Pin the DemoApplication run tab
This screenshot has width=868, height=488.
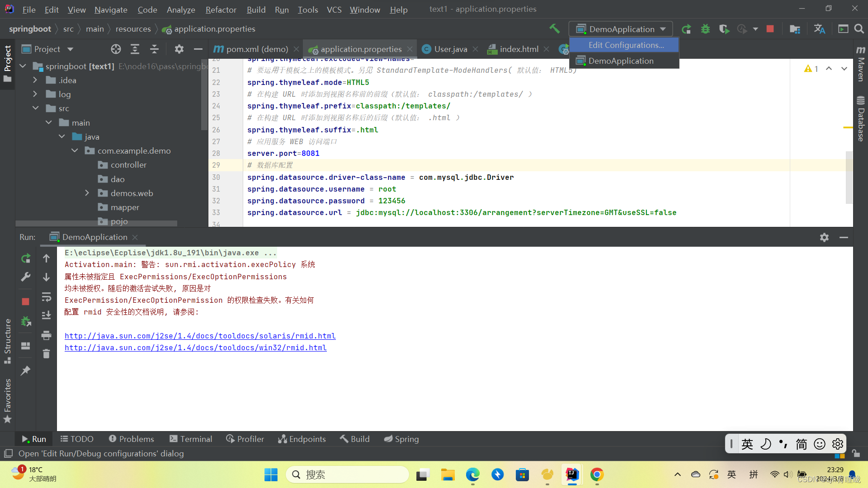26,371
